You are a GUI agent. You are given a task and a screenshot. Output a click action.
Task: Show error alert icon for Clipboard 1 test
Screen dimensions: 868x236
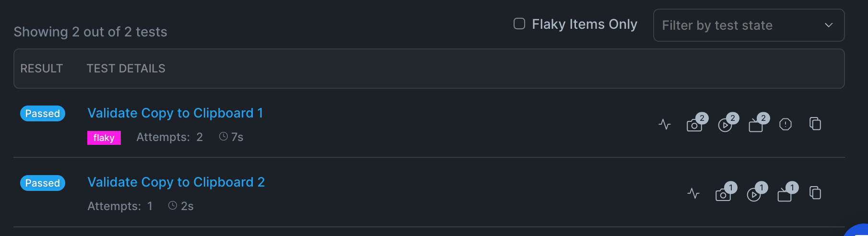coord(786,125)
